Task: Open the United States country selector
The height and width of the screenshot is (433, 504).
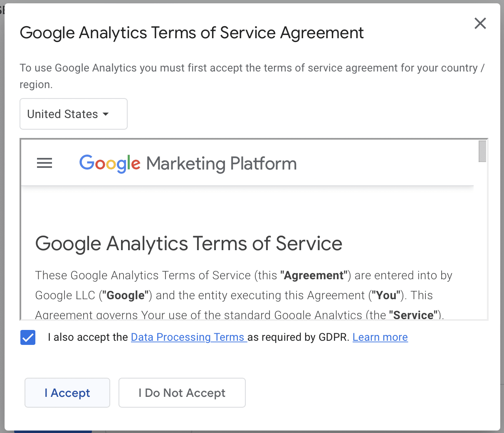Action: click(74, 114)
